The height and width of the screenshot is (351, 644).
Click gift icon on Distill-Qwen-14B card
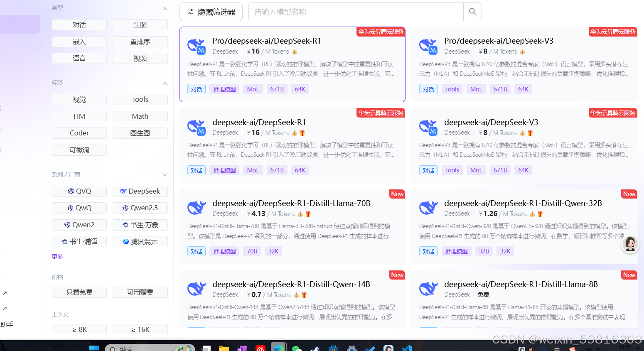pos(304,295)
